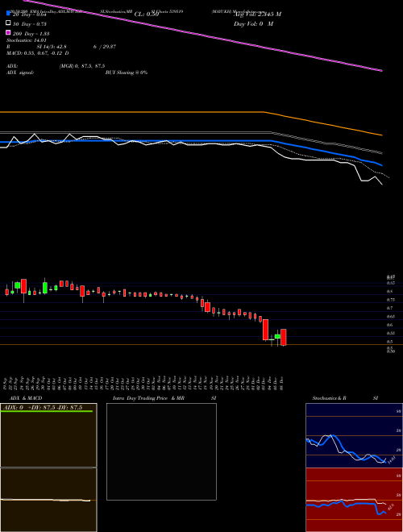
Task: Select the '50 Day - 0.73' legend text
Action: pyautogui.click(x=30, y=24)
